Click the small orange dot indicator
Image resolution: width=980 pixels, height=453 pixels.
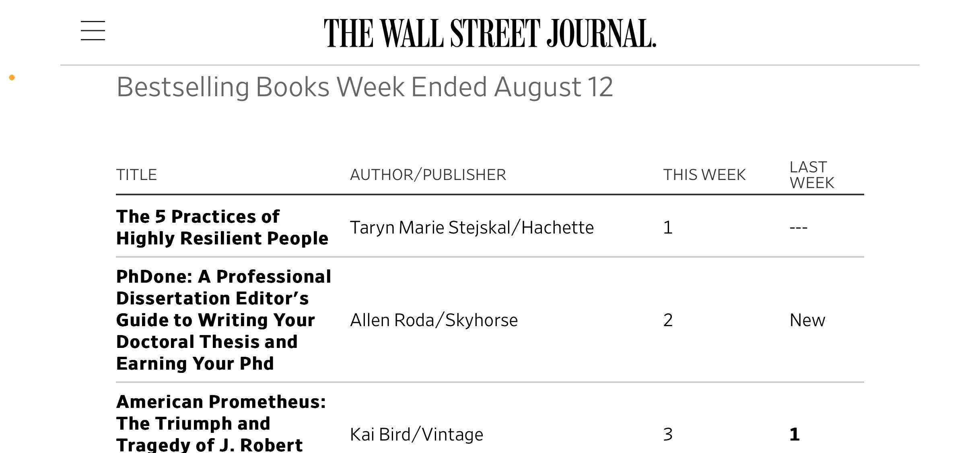click(12, 78)
